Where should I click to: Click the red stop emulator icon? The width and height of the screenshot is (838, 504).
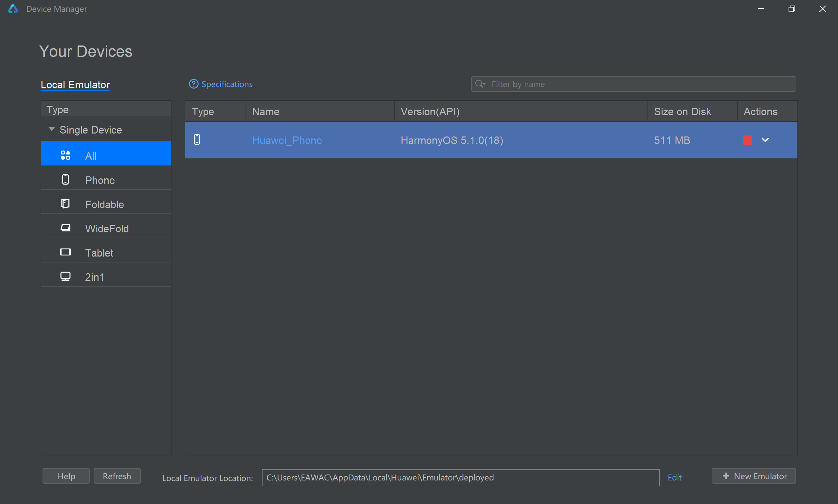pyautogui.click(x=747, y=140)
